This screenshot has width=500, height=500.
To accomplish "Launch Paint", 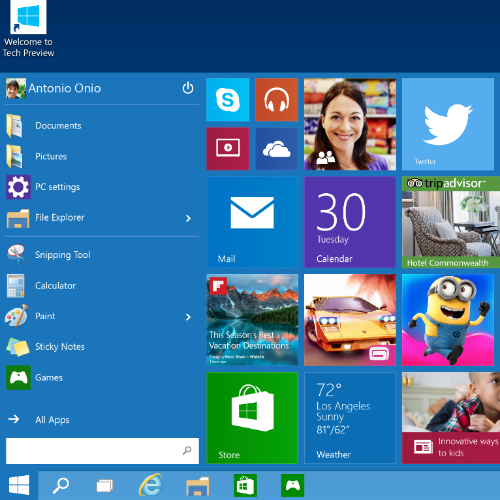I will pos(93,316).
